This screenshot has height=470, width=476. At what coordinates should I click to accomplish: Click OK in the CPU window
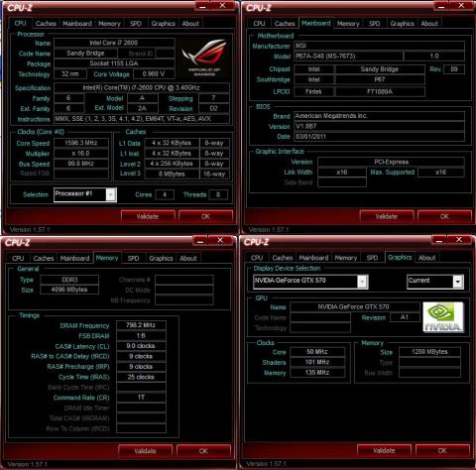(x=205, y=216)
